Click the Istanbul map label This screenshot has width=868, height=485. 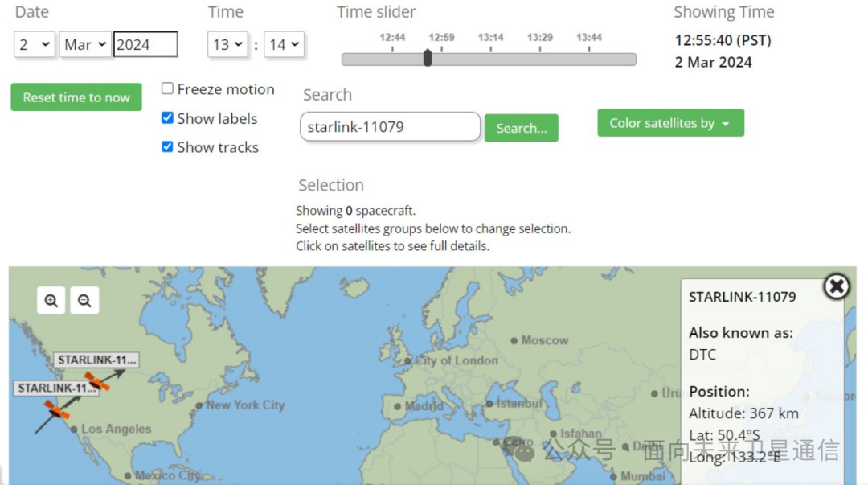[x=519, y=404]
